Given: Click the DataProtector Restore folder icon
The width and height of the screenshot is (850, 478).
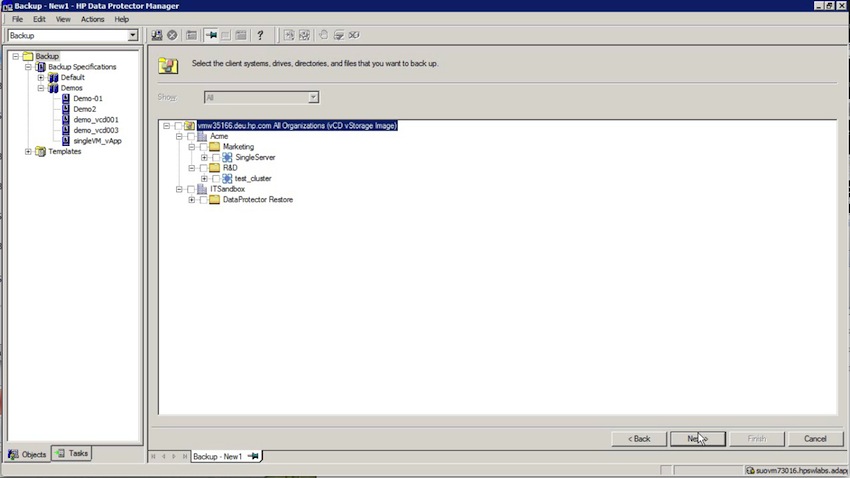Looking at the screenshot, I should [215, 199].
